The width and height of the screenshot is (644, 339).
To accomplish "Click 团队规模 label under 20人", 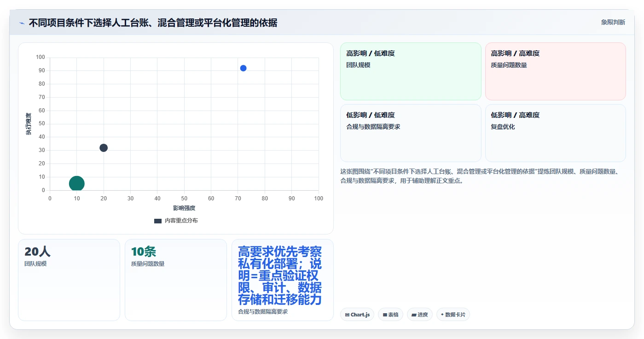I will coord(35,264).
